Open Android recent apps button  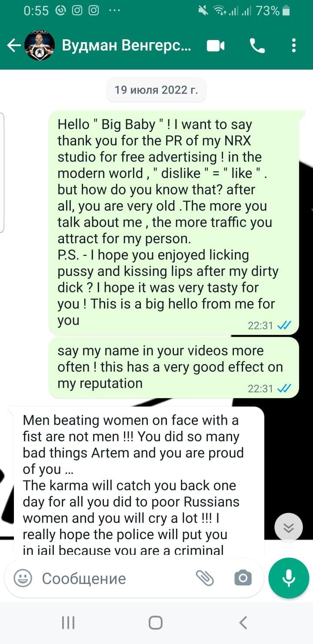tap(68, 623)
